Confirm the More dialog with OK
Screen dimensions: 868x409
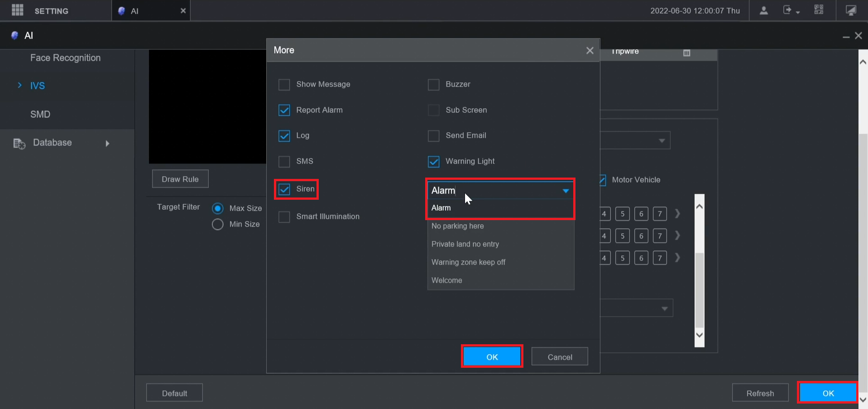coord(492,356)
